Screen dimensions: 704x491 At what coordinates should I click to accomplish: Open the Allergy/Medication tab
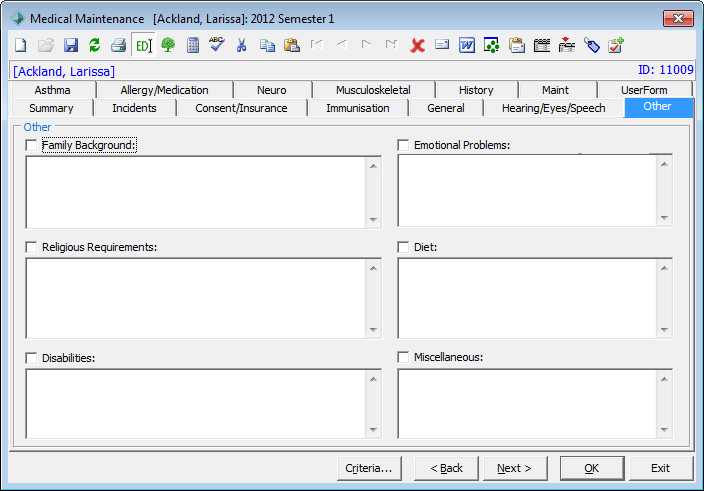coord(164,90)
